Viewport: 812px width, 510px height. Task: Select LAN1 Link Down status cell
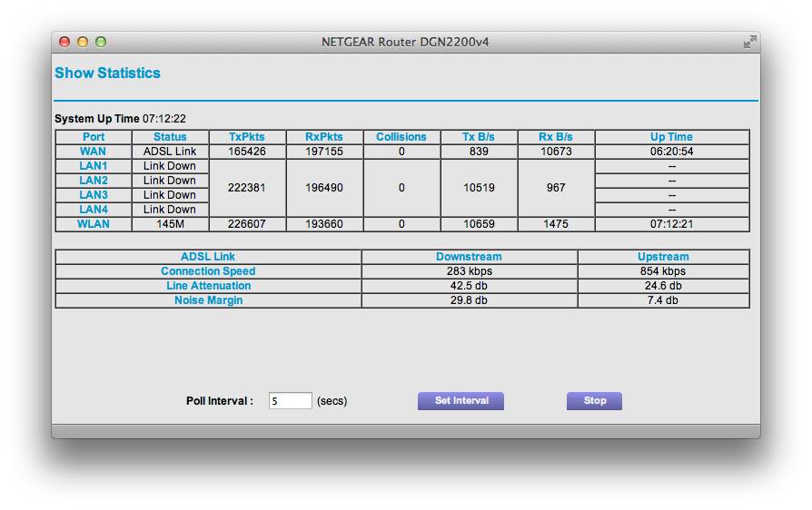(170, 166)
